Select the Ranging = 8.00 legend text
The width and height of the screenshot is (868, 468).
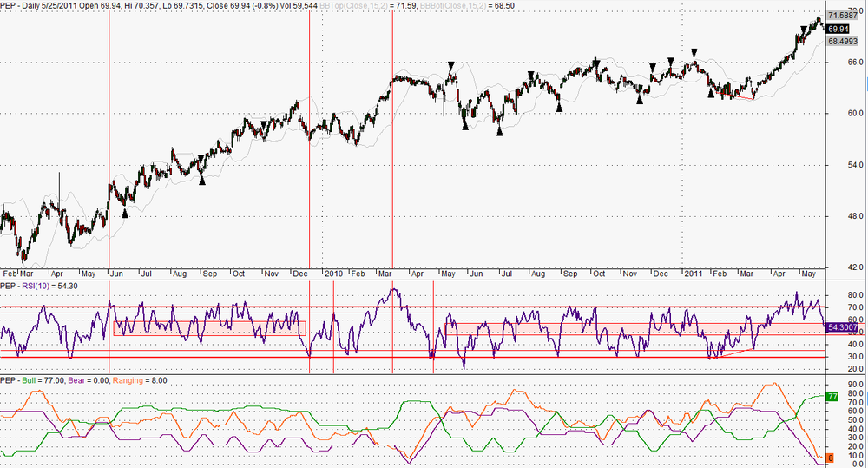point(140,380)
